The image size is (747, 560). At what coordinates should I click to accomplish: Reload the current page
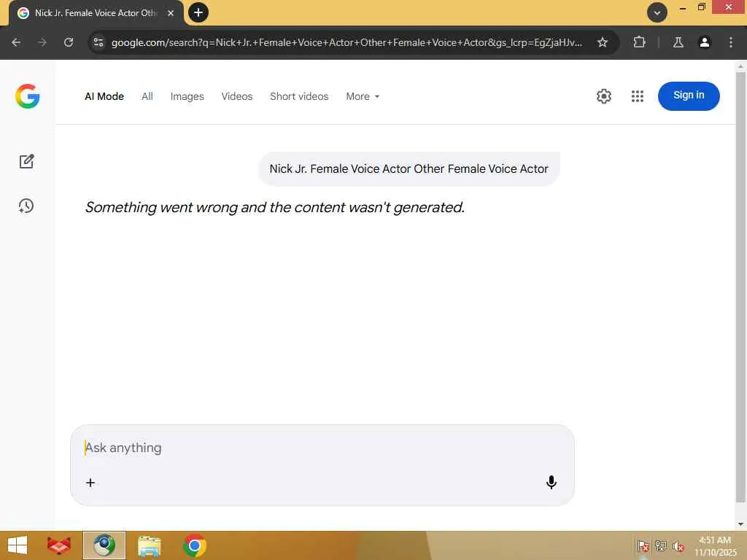pyautogui.click(x=69, y=42)
